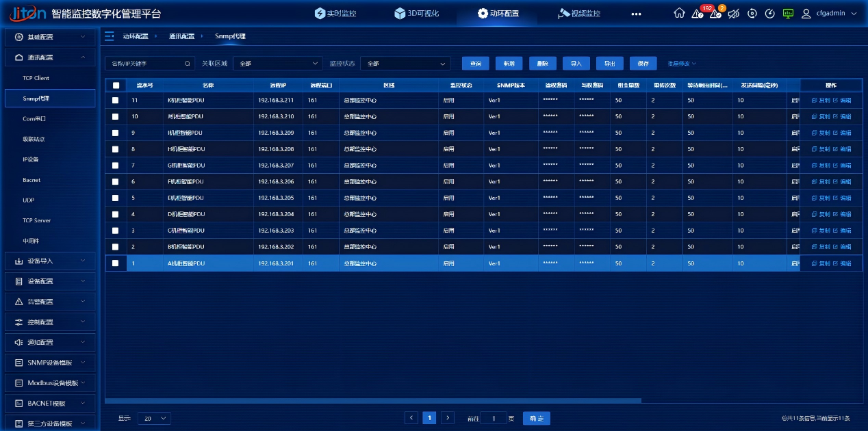The image size is (868, 431).
Task: Click the 导出 button
Action: coord(609,64)
